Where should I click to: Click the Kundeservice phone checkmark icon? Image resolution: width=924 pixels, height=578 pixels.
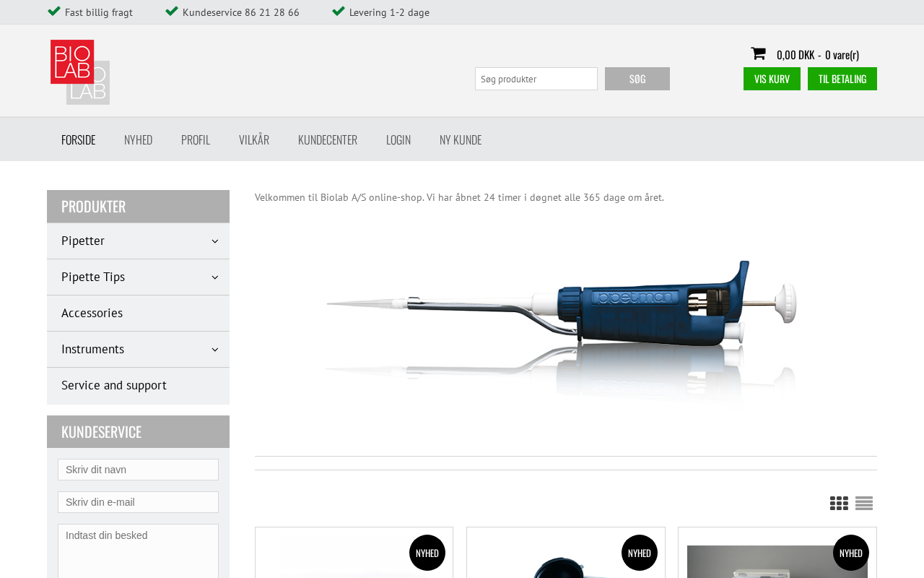172,11
